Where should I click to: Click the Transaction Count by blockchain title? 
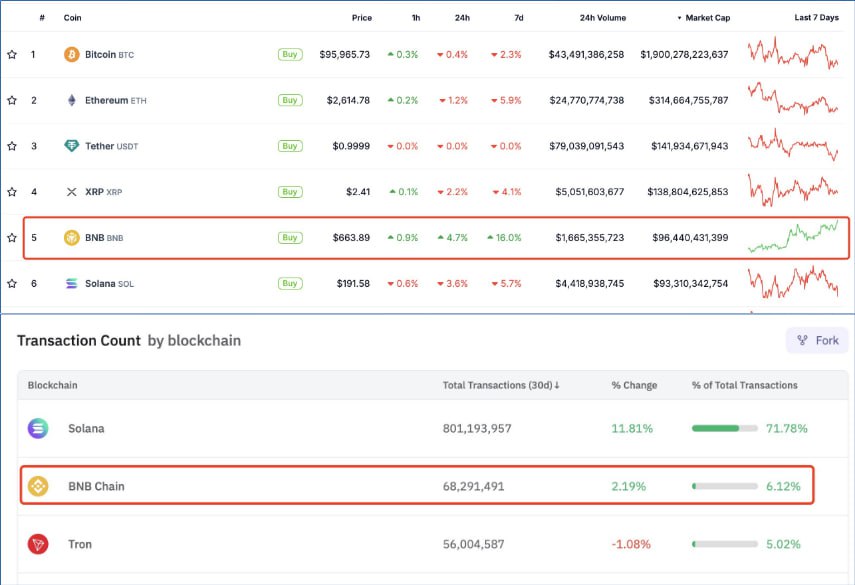coord(129,341)
